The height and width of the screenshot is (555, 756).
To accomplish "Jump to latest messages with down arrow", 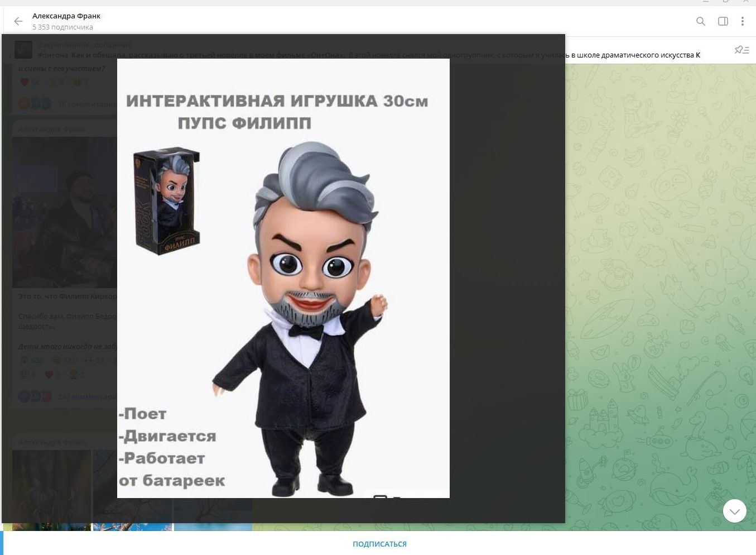I will [734, 511].
